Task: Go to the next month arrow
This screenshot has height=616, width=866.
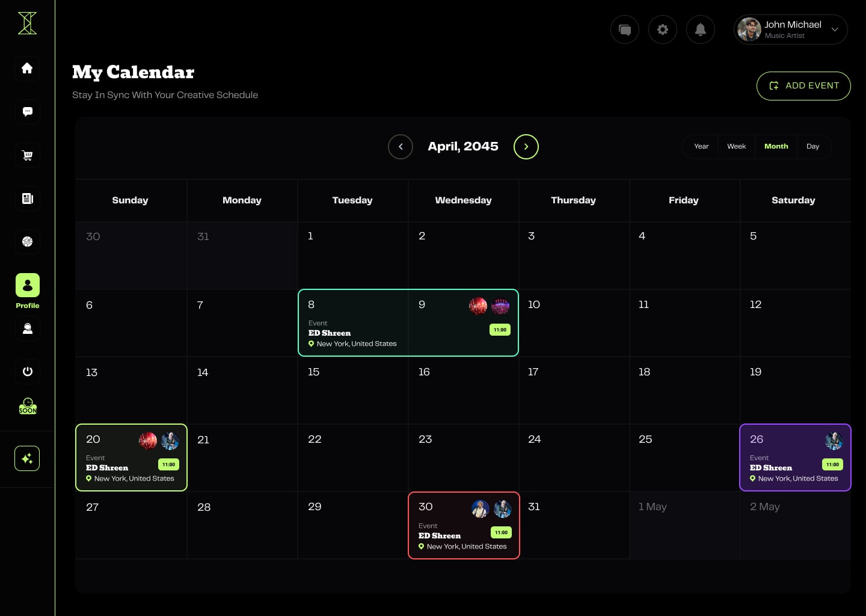Action: [x=526, y=147]
